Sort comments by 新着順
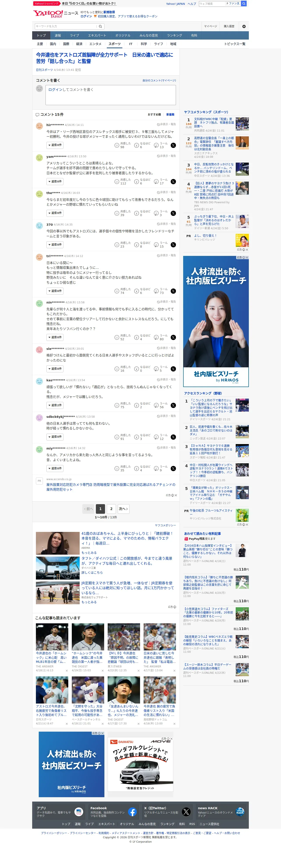Image resolution: width=281 pixels, height=868 pixels. pyautogui.click(x=170, y=115)
